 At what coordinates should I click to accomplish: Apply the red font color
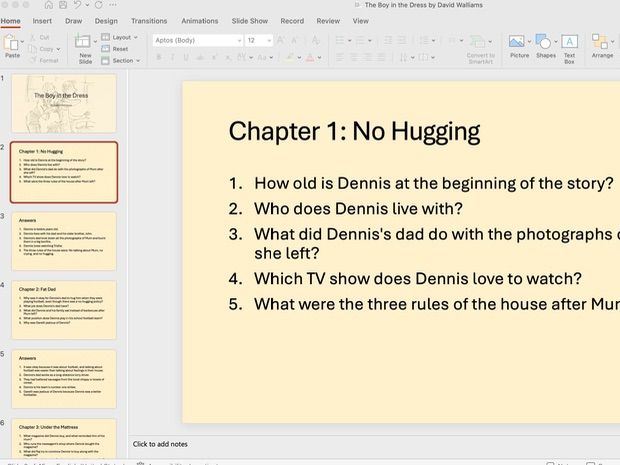pyautogui.click(x=310, y=58)
